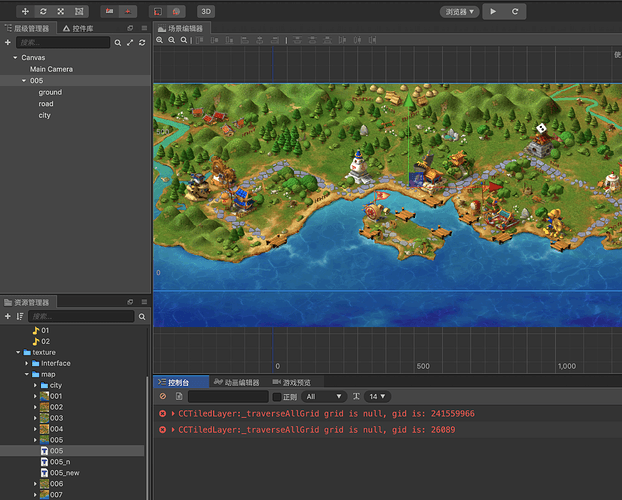
Task: Switch to the 动画编辑器 tab
Action: [236, 382]
